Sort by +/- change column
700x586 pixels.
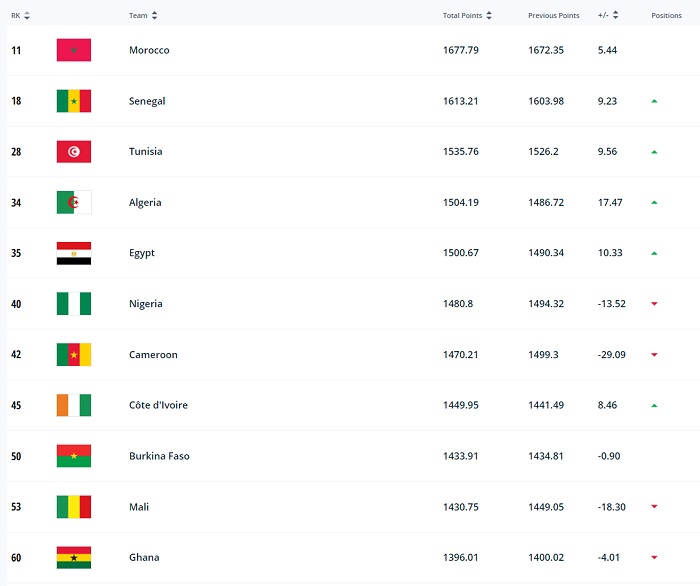pyautogui.click(x=608, y=15)
